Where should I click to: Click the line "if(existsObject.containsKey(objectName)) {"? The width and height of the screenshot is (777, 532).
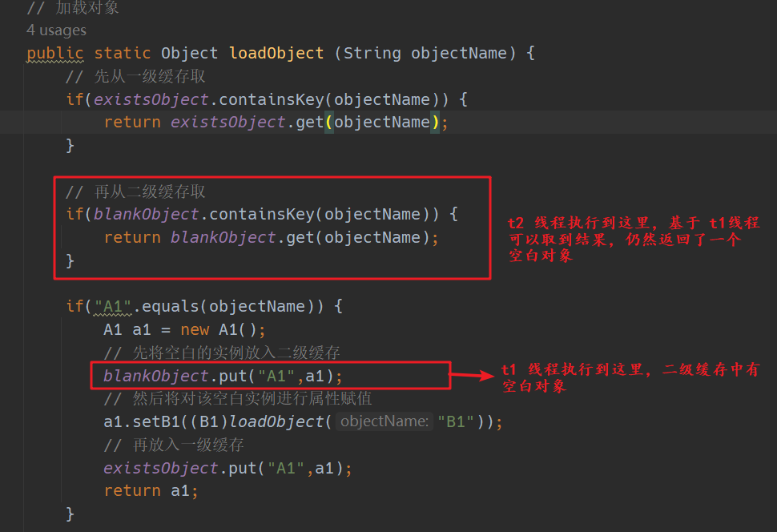[x=267, y=99]
